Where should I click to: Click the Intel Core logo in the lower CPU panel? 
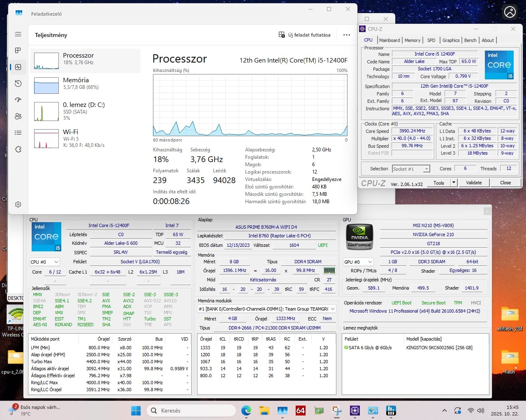pyautogui.click(x=46, y=237)
